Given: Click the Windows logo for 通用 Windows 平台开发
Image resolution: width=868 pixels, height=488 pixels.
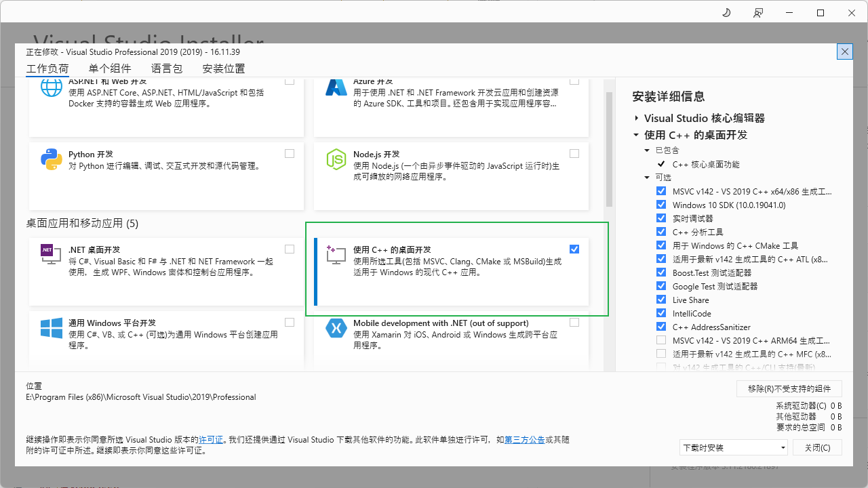Looking at the screenshot, I should point(52,328).
